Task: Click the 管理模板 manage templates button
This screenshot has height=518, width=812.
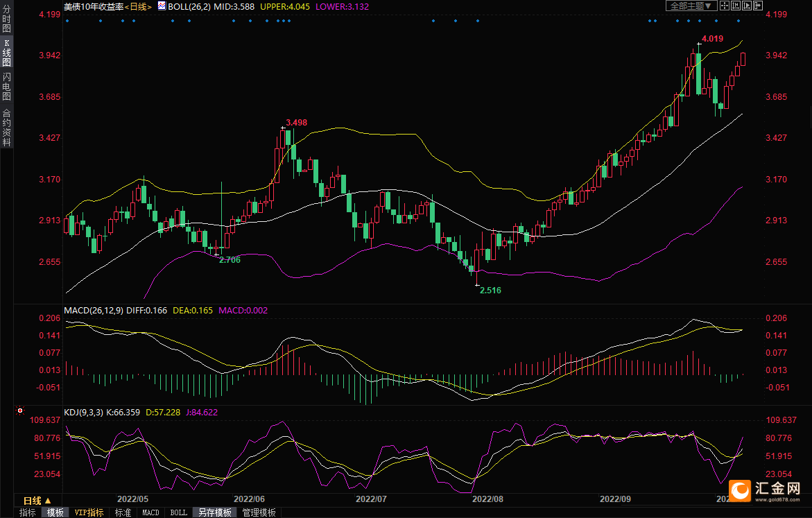Action: (259, 512)
